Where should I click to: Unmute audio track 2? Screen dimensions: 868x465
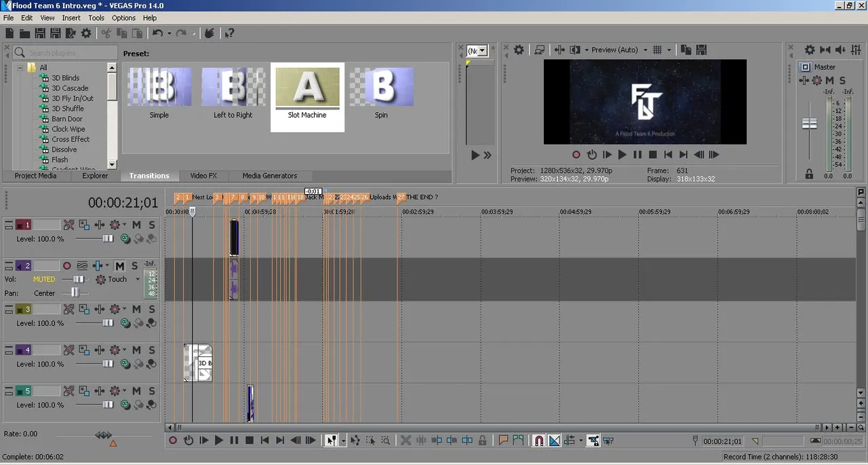pos(120,265)
